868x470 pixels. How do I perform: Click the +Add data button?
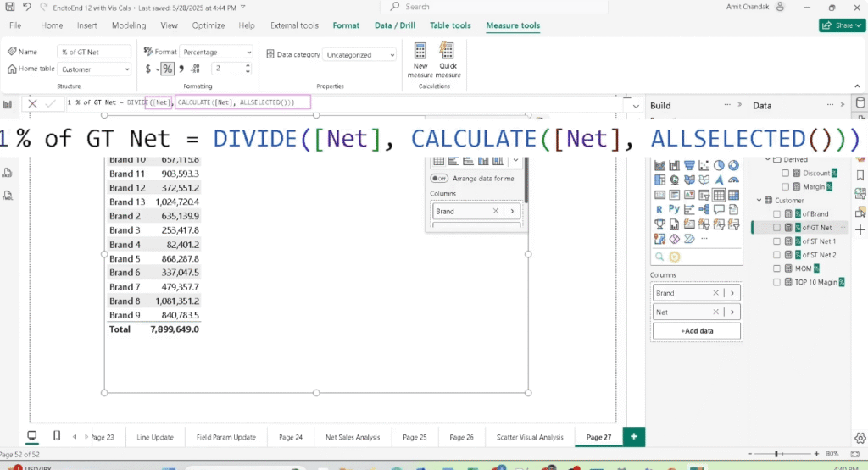pyautogui.click(x=697, y=331)
